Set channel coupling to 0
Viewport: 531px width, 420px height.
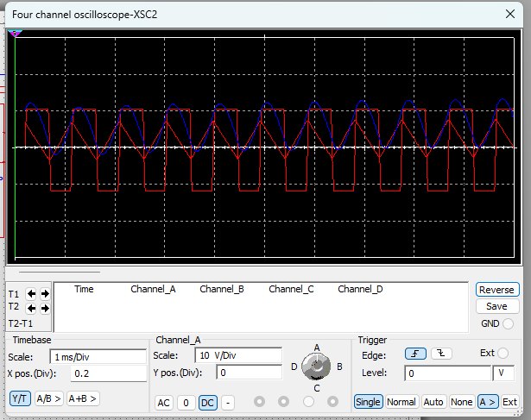point(186,403)
